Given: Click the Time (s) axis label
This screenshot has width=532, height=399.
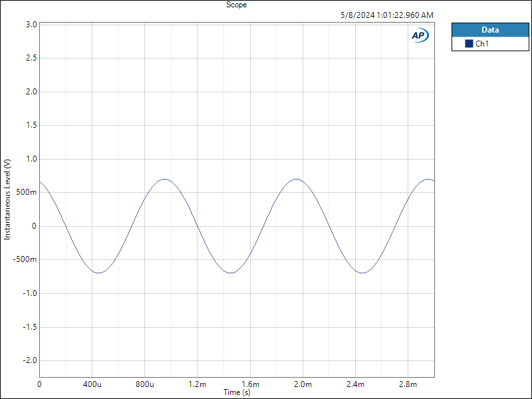Looking at the screenshot, I should [237, 392].
